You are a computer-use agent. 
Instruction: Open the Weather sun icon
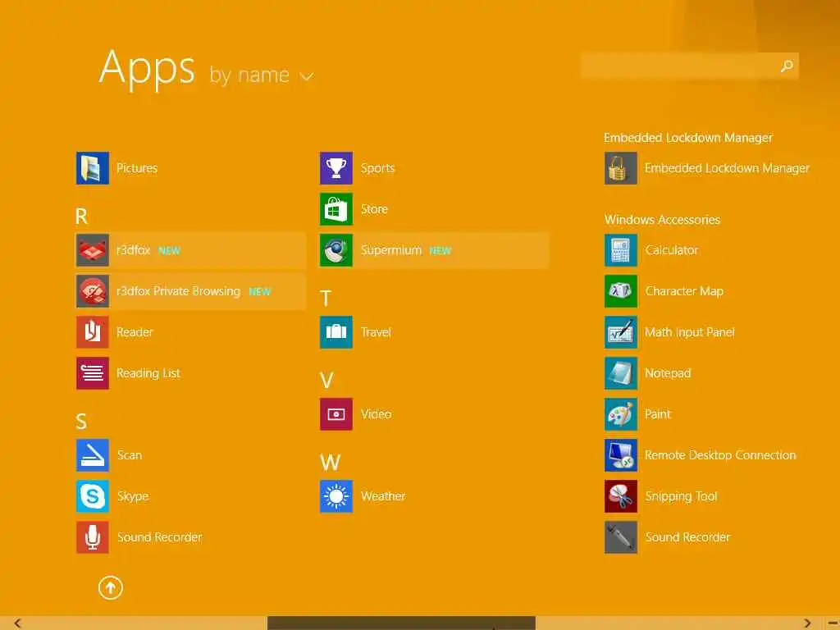tap(336, 496)
